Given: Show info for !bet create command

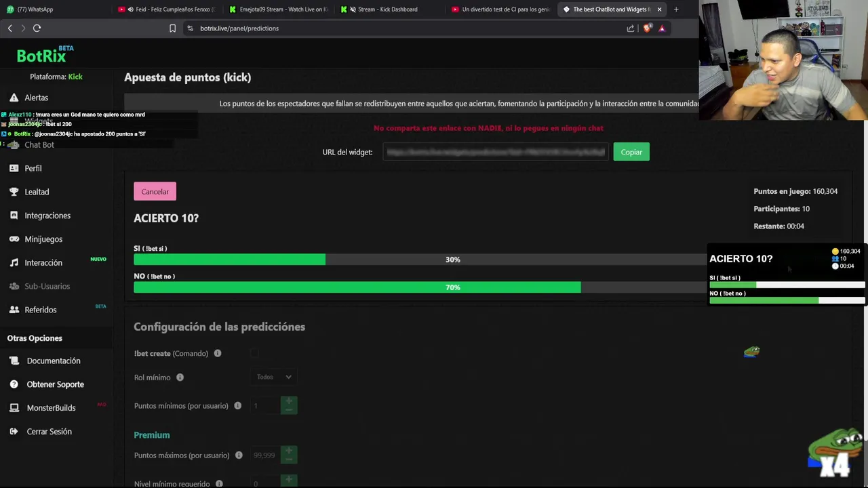Looking at the screenshot, I should tap(218, 353).
